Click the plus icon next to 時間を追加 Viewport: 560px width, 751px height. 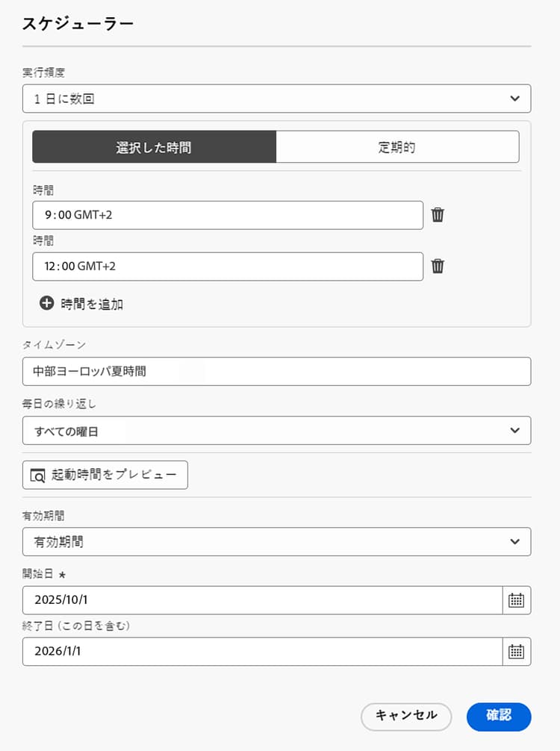pyautogui.click(x=47, y=304)
